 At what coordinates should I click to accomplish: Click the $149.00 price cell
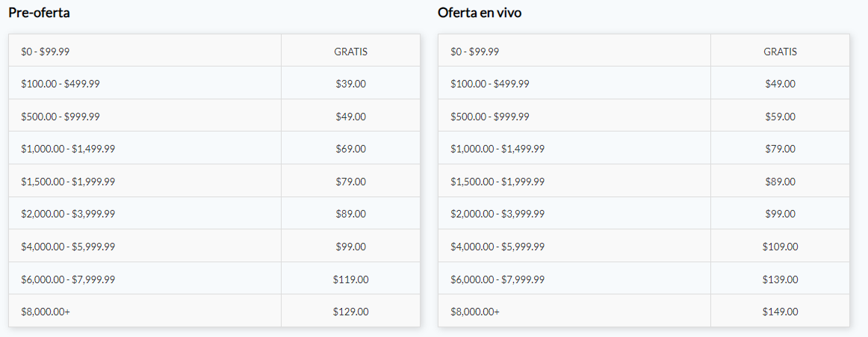[780, 312]
